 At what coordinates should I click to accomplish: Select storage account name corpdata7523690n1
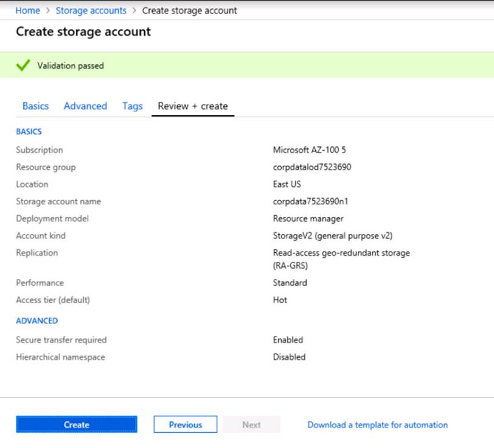pyautogui.click(x=310, y=201)
